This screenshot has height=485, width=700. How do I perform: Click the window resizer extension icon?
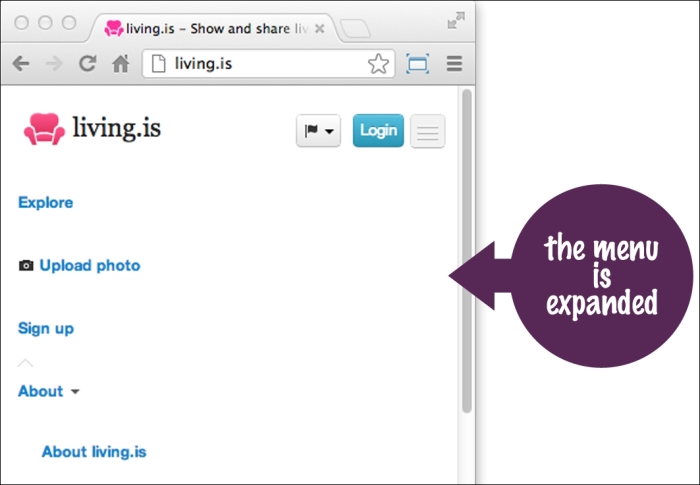click(x=417, y=63)
